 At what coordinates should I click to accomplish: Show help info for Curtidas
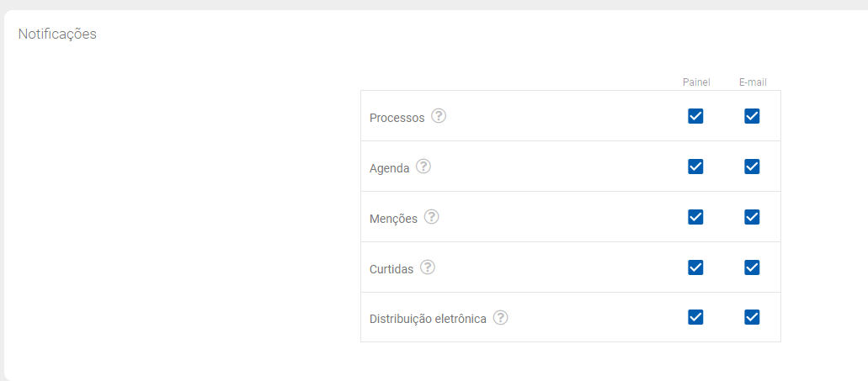point(428,267)
